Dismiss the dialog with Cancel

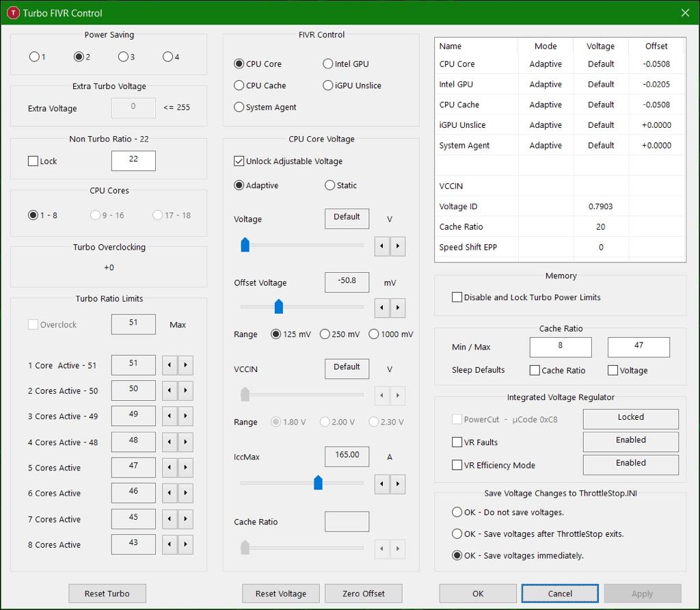pos(560,594)
